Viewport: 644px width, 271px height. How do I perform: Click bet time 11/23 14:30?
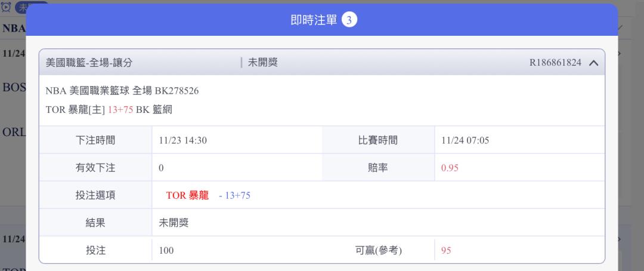(x=182, y=141)
